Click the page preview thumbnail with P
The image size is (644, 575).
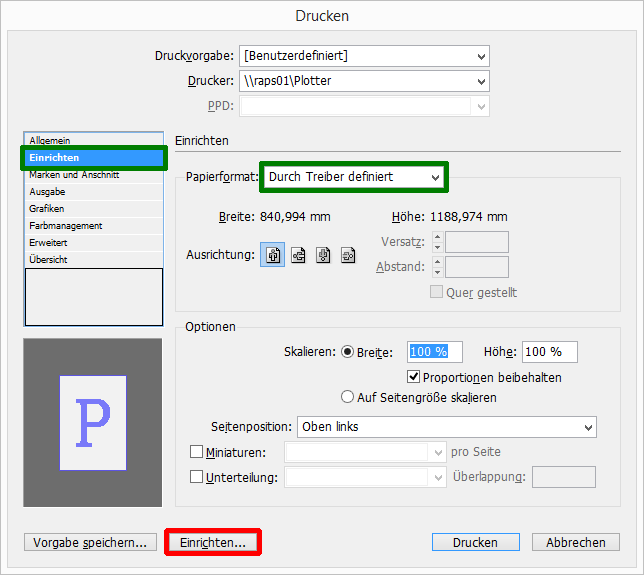(93, 423)
